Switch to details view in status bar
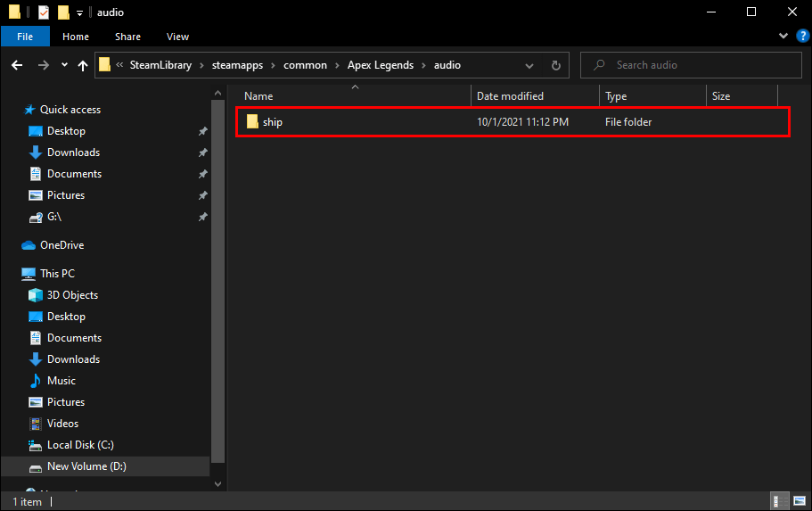The image size is (812, 511). pyautogui.click(x=779, y=501)
